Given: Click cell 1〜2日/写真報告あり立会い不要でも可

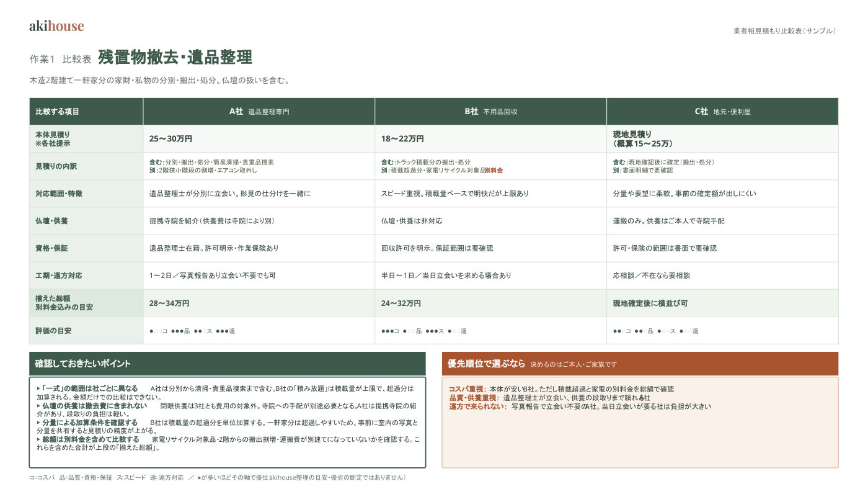Looking at the screenshot, I should [x=259, y=276].
